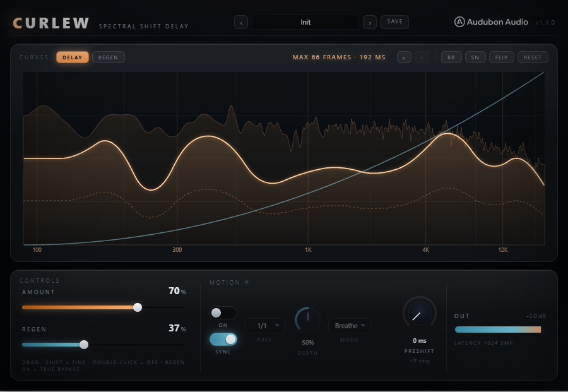
Task: Click the 4K frequency axis label
Action: pyautogui.click(x=425, y=249)
